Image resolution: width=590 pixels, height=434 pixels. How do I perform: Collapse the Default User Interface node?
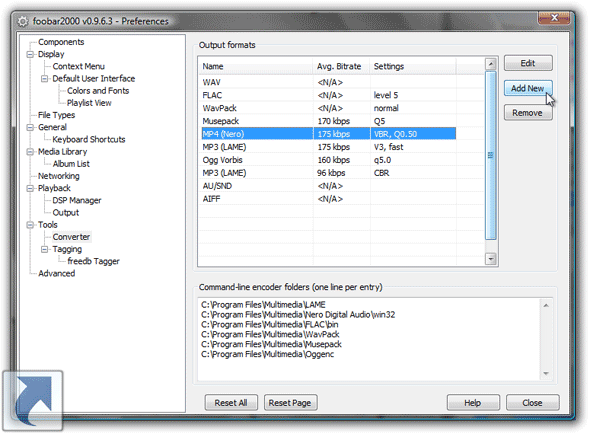coord(44,79)
